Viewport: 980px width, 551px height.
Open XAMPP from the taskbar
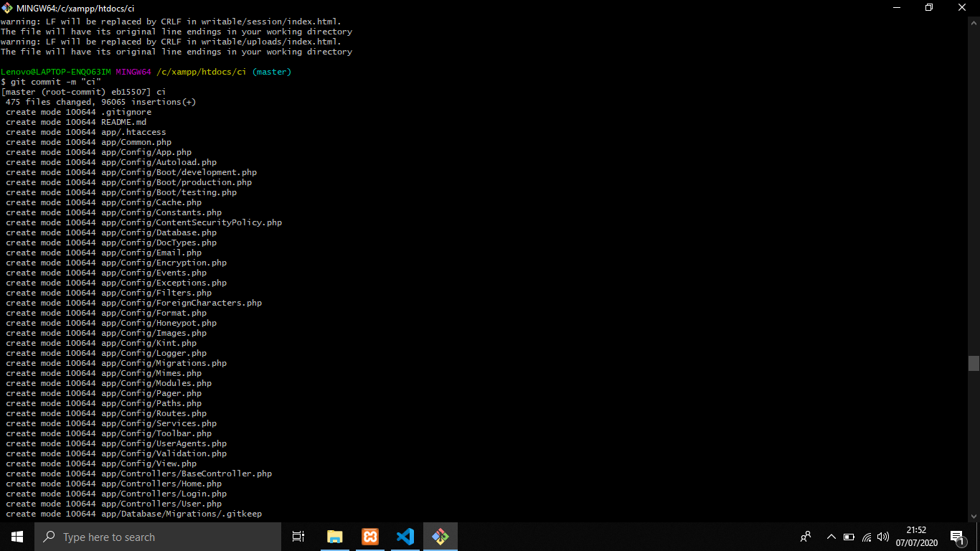click(x=370, y=537)
